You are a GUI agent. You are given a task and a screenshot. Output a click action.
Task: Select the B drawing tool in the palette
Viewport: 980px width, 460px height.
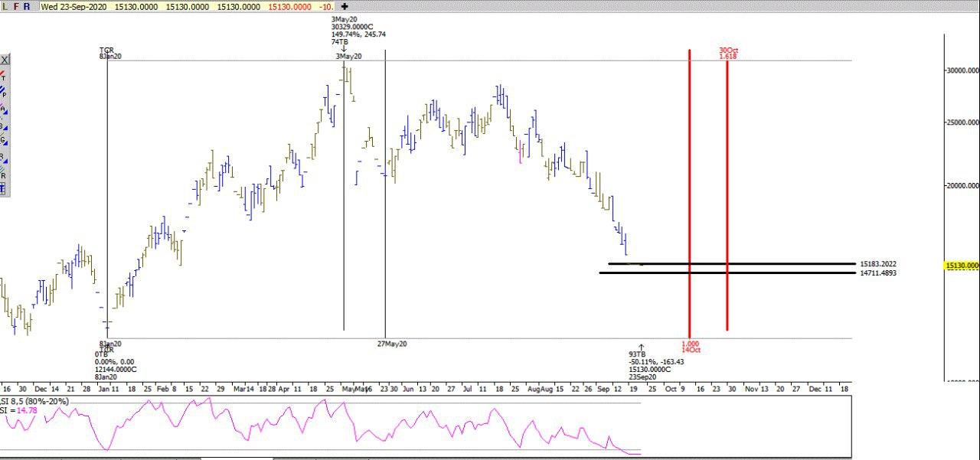point(3,126)
